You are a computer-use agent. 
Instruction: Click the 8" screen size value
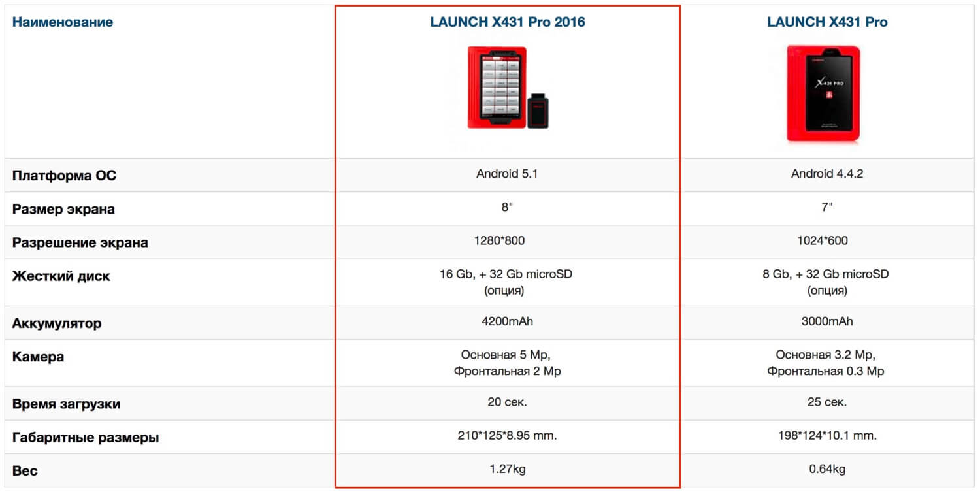(x=507, y=208)
